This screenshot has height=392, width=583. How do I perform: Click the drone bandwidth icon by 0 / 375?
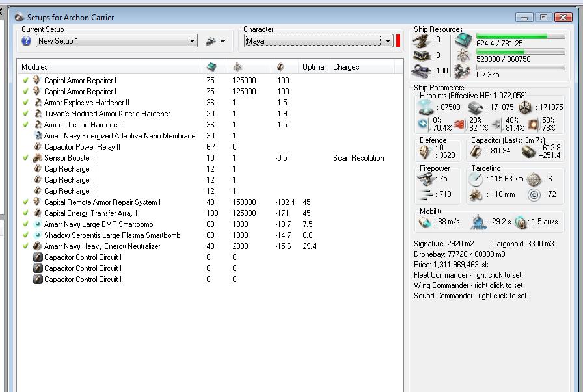pyautogui.click(x=463, y=71)
